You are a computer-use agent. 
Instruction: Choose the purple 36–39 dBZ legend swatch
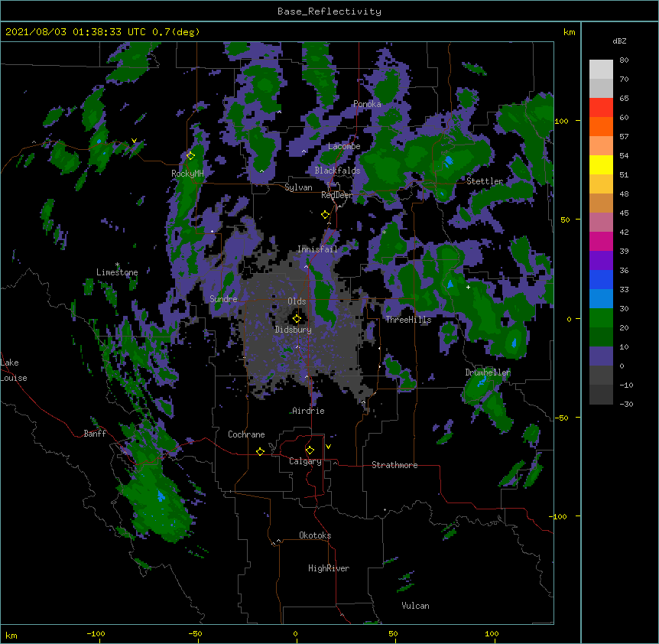[x=601, y=261]
